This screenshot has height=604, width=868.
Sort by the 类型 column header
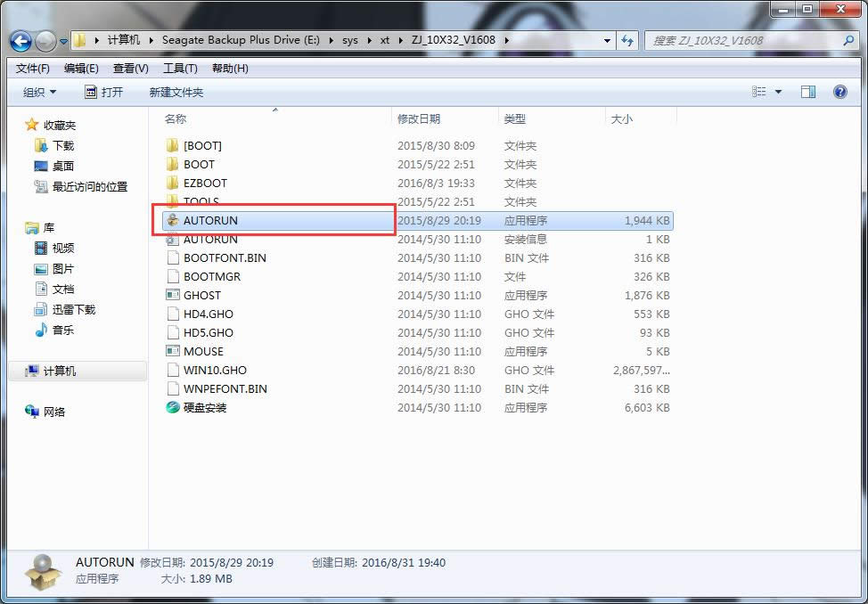(515, 119)
